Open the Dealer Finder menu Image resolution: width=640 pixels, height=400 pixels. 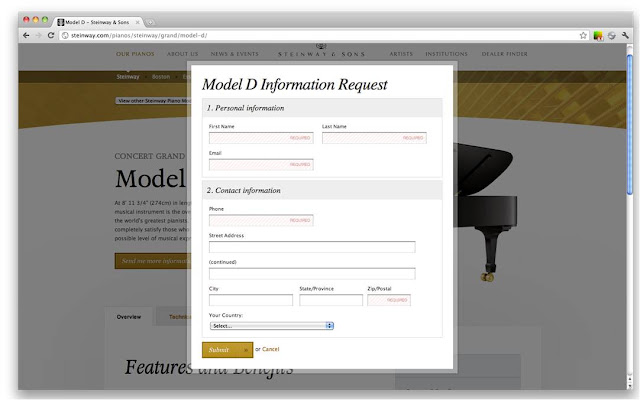(504, 54)
